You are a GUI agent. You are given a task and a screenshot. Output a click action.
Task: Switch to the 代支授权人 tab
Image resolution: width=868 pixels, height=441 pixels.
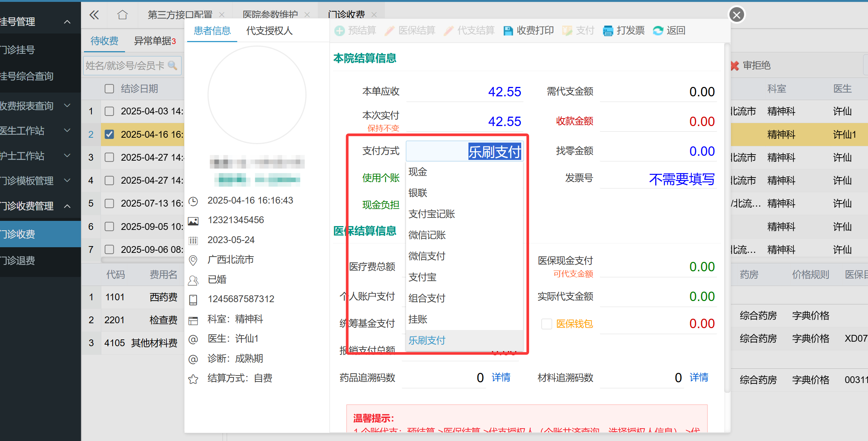click(x=269, y=31)
